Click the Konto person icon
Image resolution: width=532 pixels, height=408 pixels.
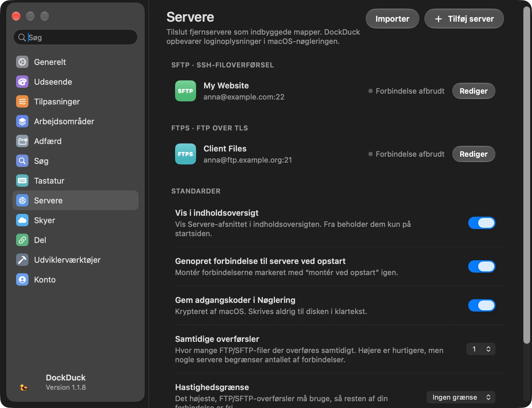pos(22,280)
